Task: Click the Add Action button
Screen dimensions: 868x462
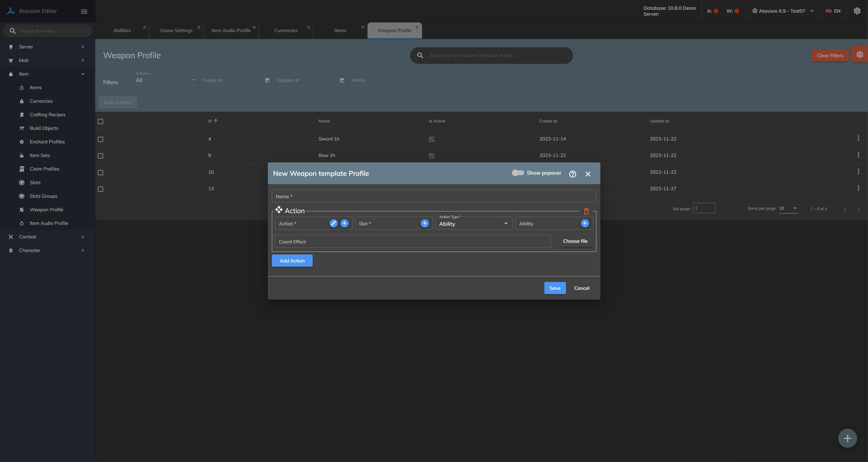Action: (292, 260)
